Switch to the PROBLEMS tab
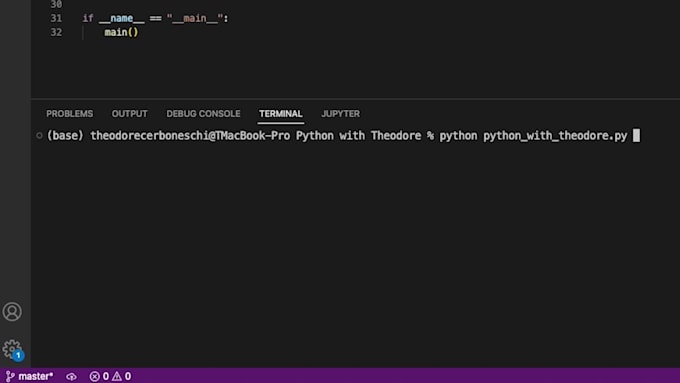Screen dimensions: 680x383 (x=69, y=114)
